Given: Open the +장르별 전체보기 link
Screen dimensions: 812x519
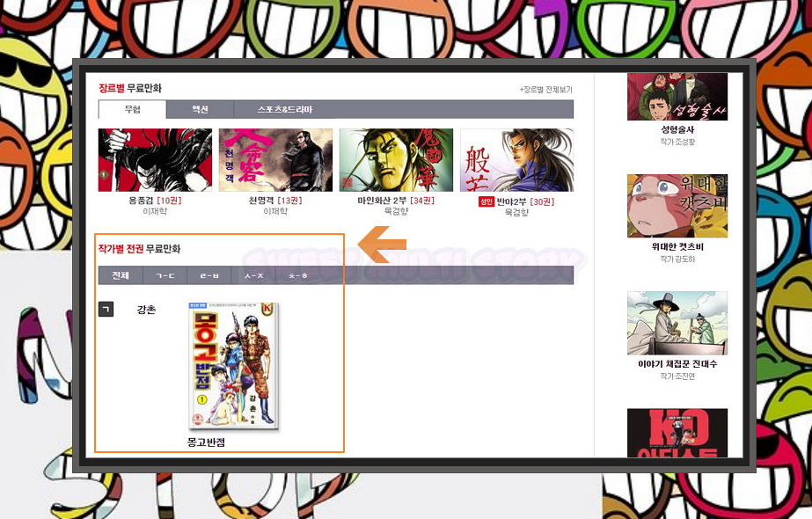Looking at the screenshot, I should pos(545,90).
